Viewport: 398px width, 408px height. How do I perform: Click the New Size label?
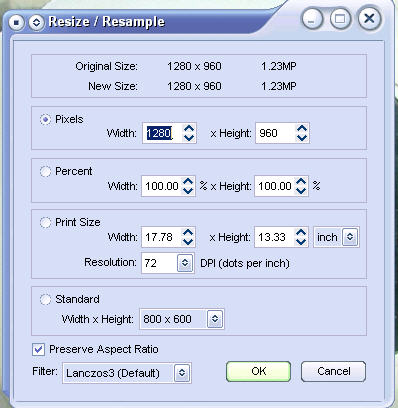pos(113,86)
